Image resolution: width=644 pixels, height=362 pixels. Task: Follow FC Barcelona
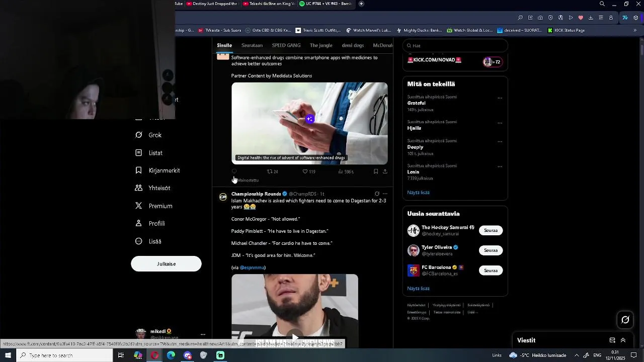click(x=491, y=270)
